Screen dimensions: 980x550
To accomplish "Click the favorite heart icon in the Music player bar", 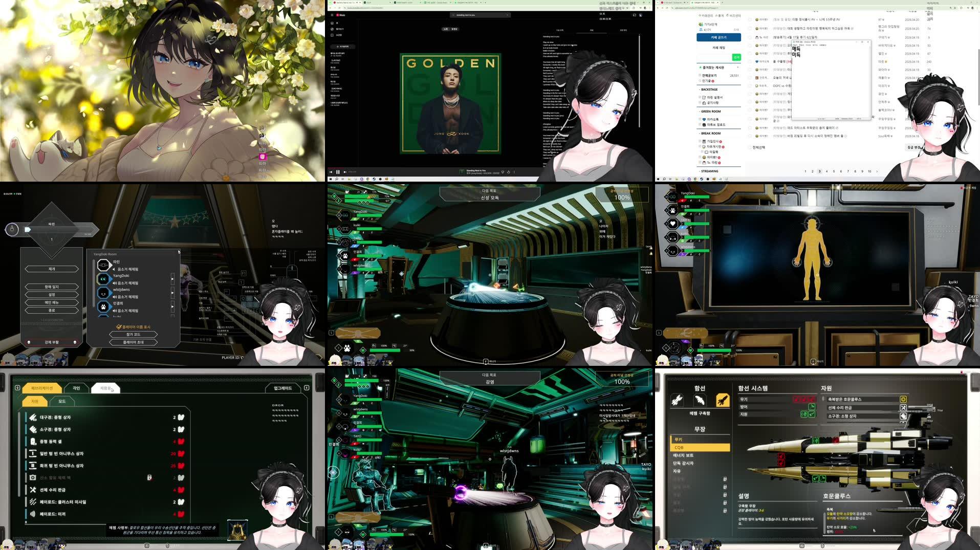I will 503,172.
